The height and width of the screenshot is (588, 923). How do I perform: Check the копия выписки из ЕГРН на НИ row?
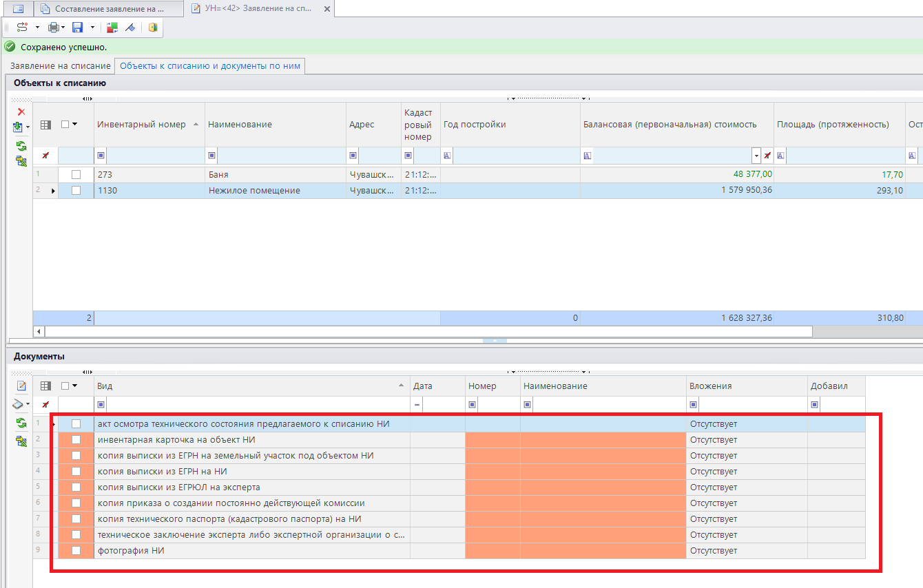[x=76, y=472]
